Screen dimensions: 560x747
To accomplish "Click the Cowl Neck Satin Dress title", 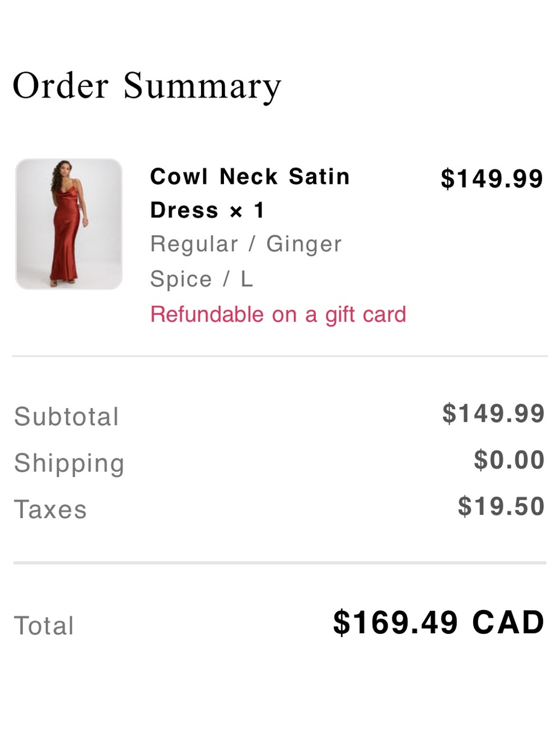I will 250,193.
